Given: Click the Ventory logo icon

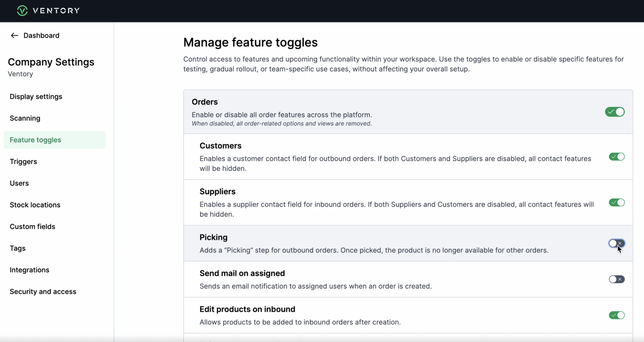Looking at the screenshot, I should tap(22, 11).
